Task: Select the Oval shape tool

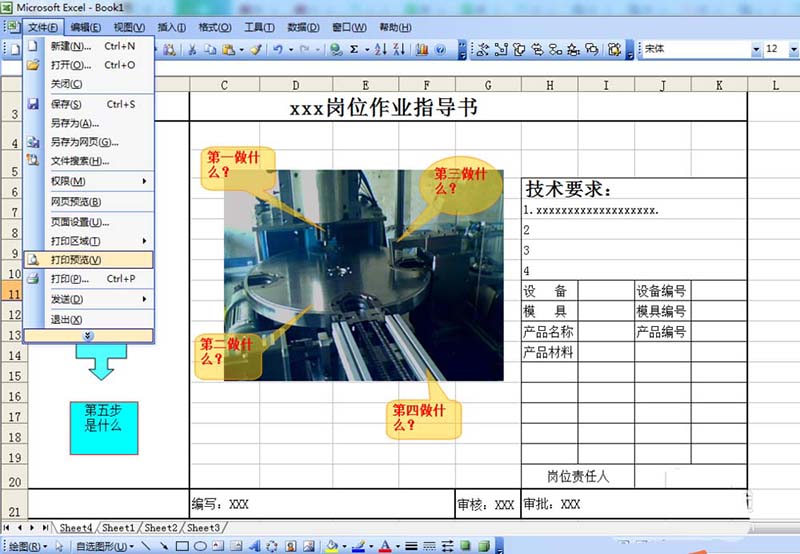Action: click(200, 546)
